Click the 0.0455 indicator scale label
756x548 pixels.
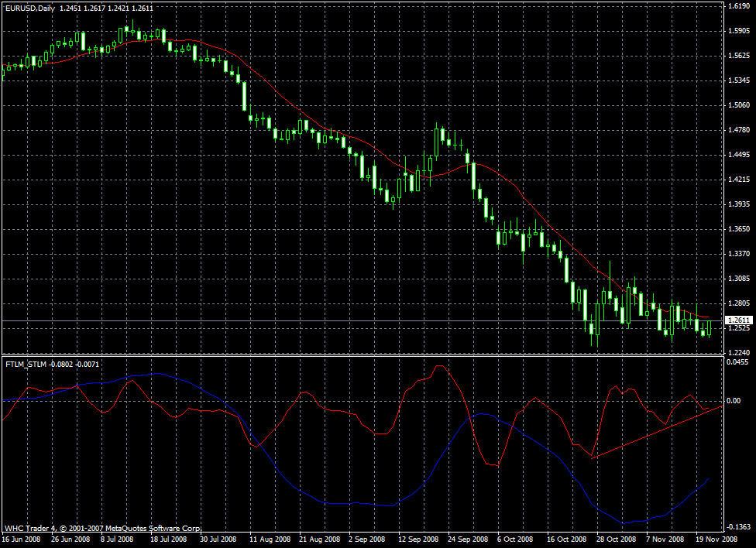coord(738,361)
